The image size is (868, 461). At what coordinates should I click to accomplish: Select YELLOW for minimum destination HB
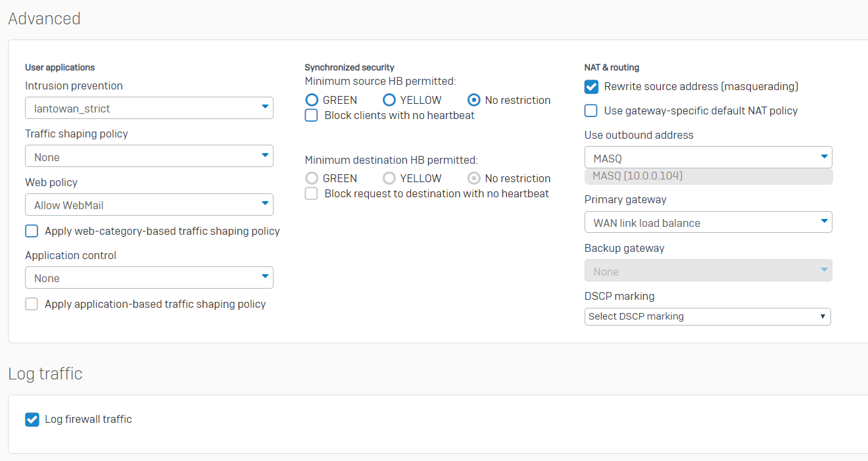pos(389,178)
